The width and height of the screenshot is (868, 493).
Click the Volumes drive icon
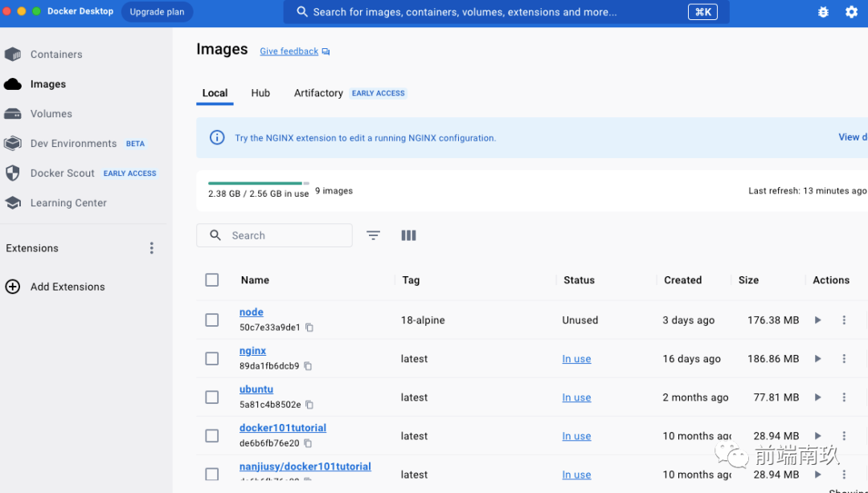tap(13, 114)
